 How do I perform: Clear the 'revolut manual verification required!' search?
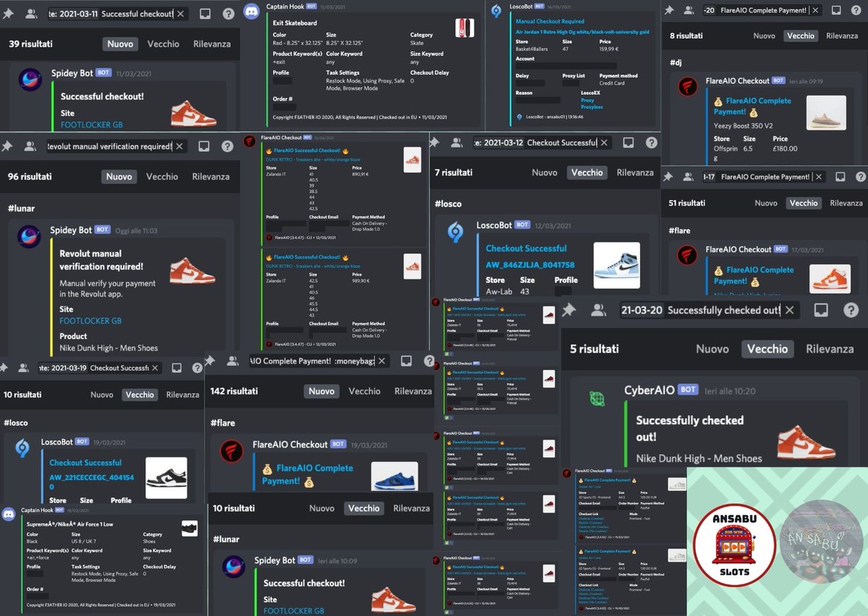[179, 146]
